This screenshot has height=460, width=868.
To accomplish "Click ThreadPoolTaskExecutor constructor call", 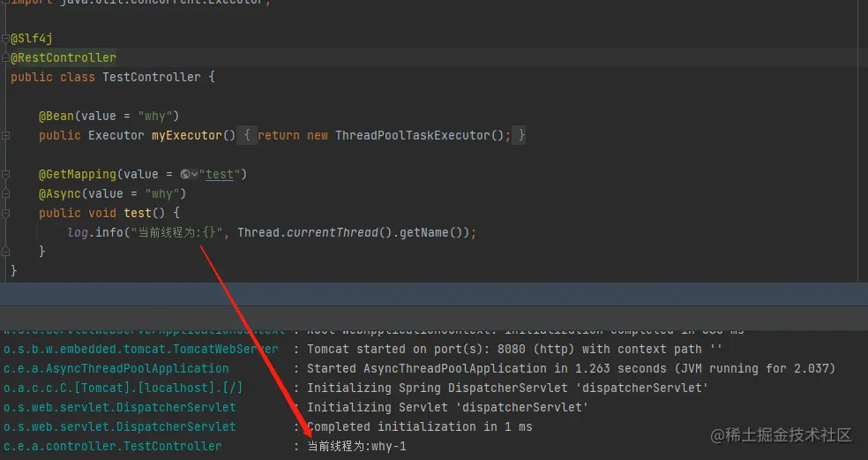I will point(413,135).
